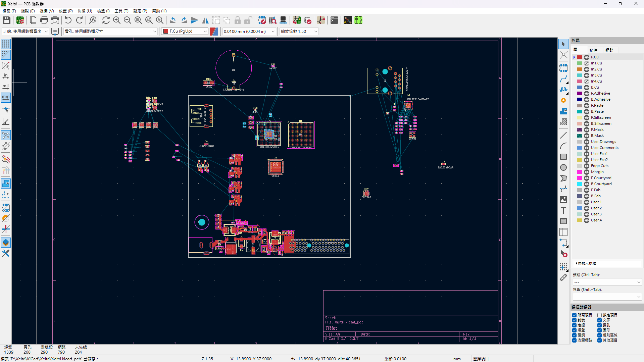Open the 視角 (Shift+Tab) viewport dropdown
Image resolution: width=644 pixels, height=362 pixels.
(x=607, y=297)
